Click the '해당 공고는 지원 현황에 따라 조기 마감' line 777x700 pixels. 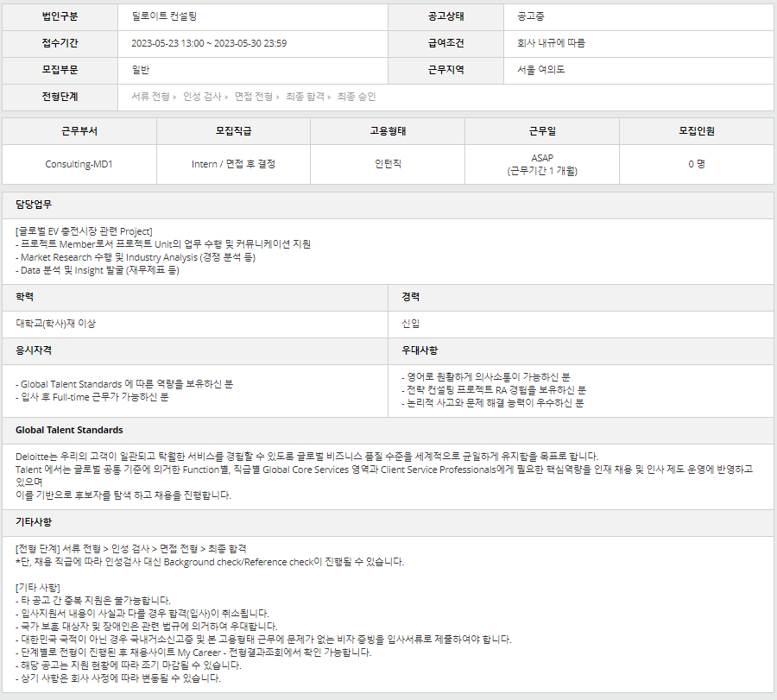click(128, 665)
